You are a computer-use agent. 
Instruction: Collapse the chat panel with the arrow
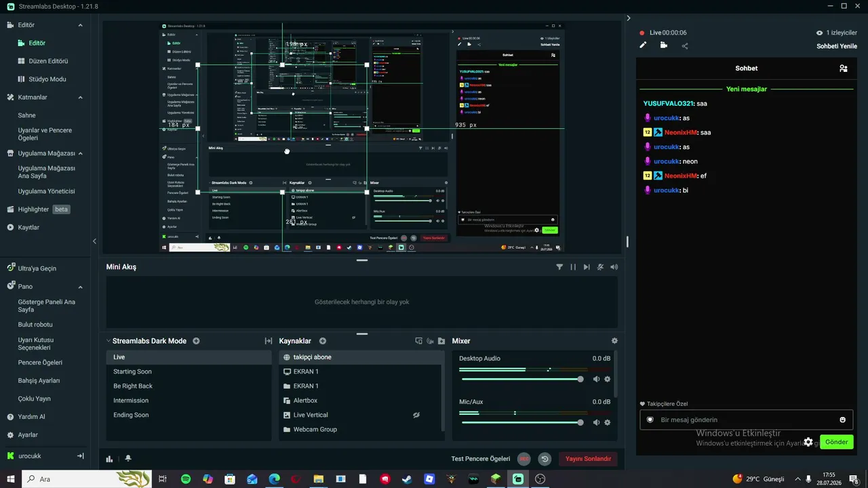coord(629,18)
